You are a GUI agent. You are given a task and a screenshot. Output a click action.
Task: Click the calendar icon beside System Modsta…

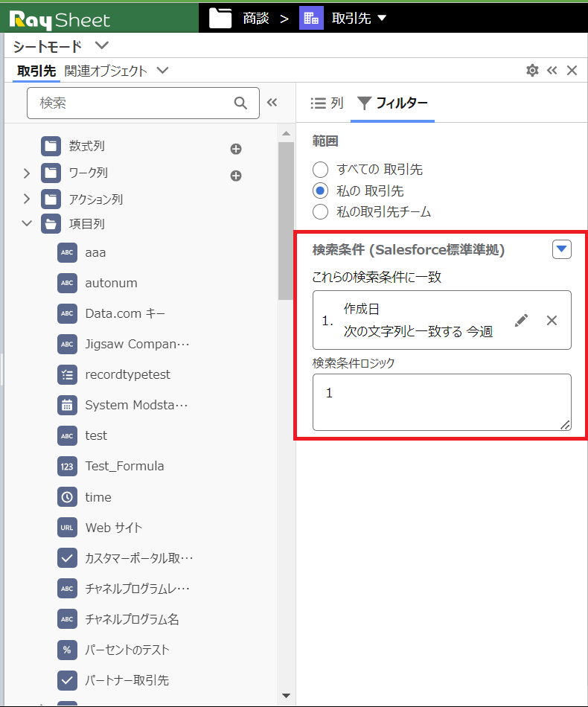point(67,405)
